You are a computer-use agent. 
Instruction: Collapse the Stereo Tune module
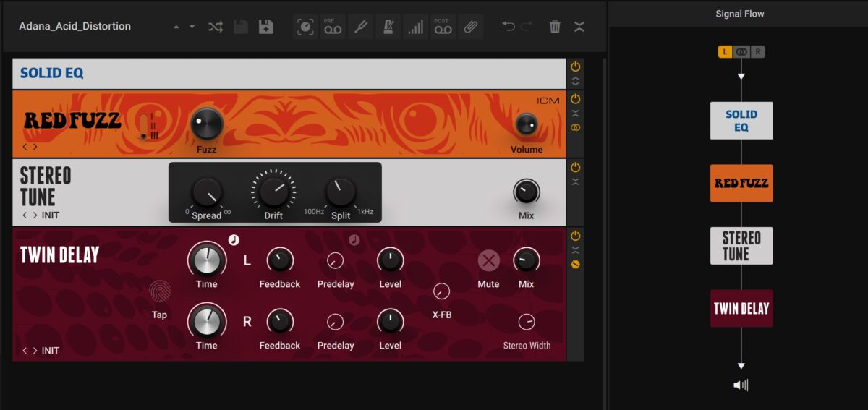(576, 181)
